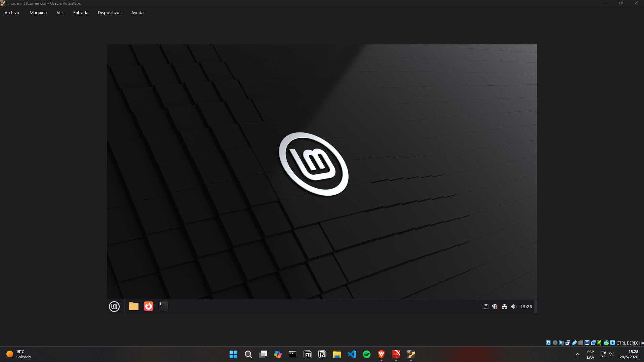
Task: Open the Mint panel clock showing 15:28
Action: click(526, 307)
